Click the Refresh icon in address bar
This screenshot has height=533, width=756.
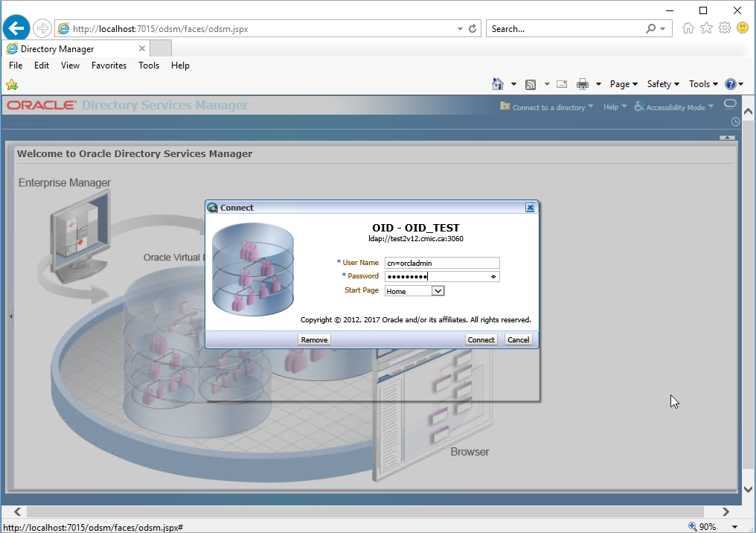pos(472,28)
